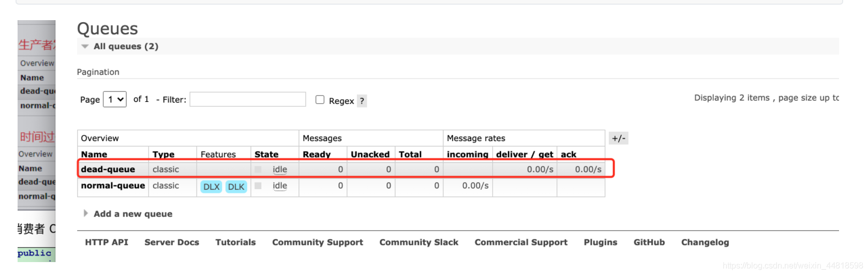Sort table by deliver / get column
The width and height of the screenshot is (868, 275).
[525, 154]
